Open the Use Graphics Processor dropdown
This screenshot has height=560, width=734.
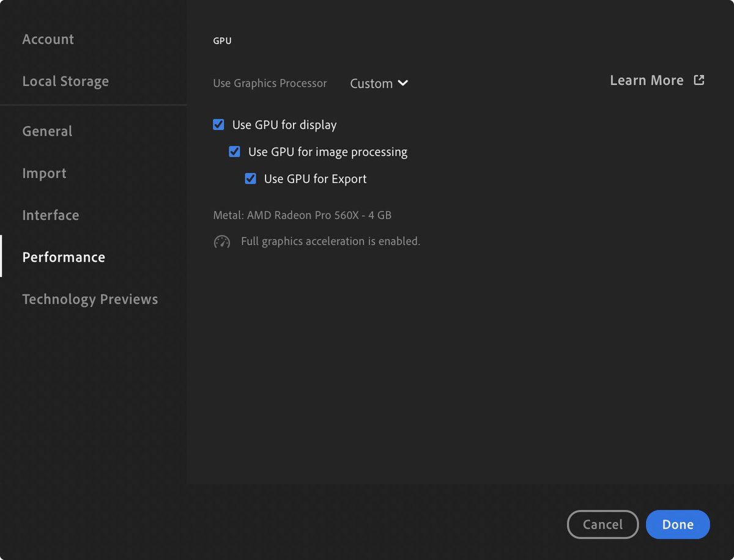point(378,83)
